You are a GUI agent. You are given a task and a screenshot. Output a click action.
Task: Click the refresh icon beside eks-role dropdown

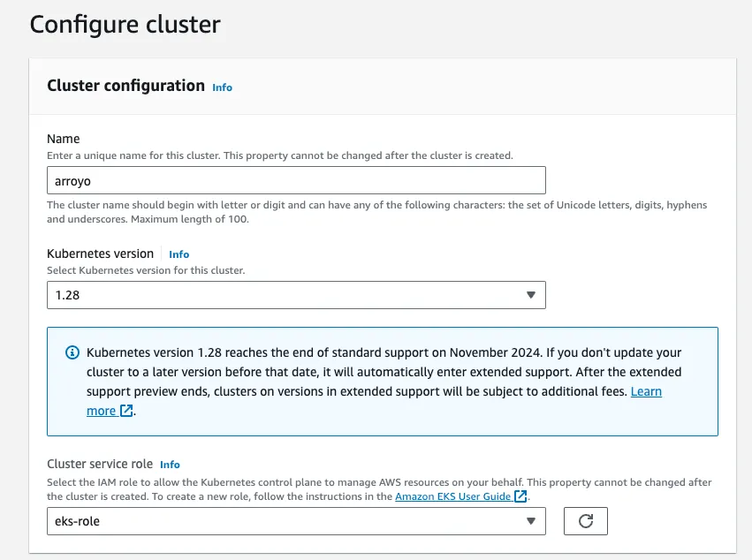[x=586, y=521]
